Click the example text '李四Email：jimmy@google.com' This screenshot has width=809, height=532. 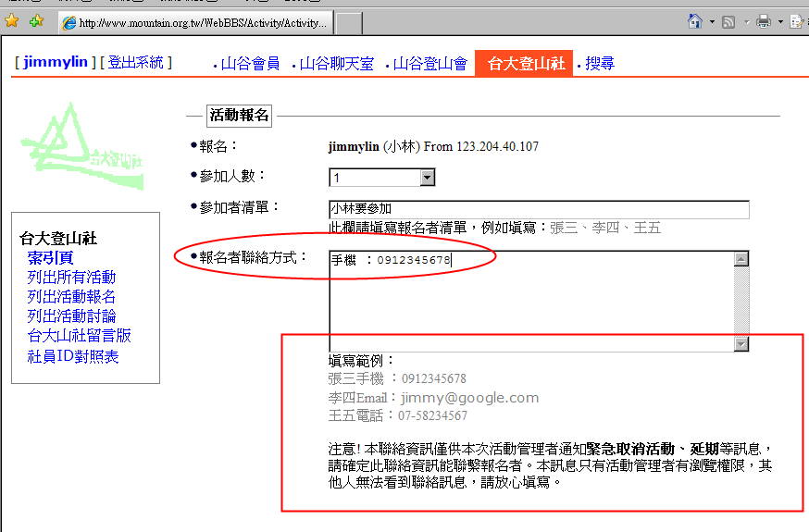[x=433, y=398]
